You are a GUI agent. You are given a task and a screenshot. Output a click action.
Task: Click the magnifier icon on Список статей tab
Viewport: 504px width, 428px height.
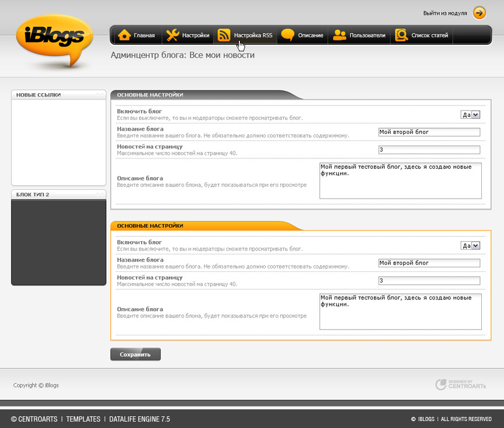401,35
